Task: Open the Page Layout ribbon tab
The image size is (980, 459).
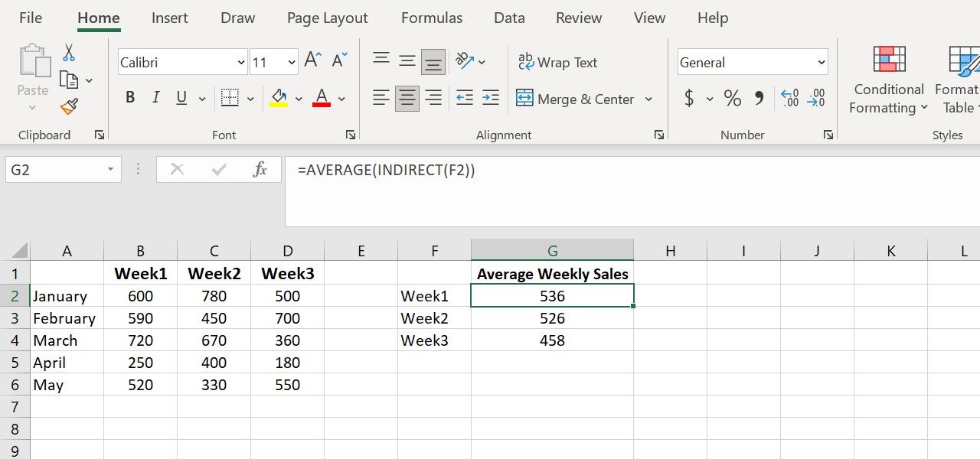Action: pos(327,18)
